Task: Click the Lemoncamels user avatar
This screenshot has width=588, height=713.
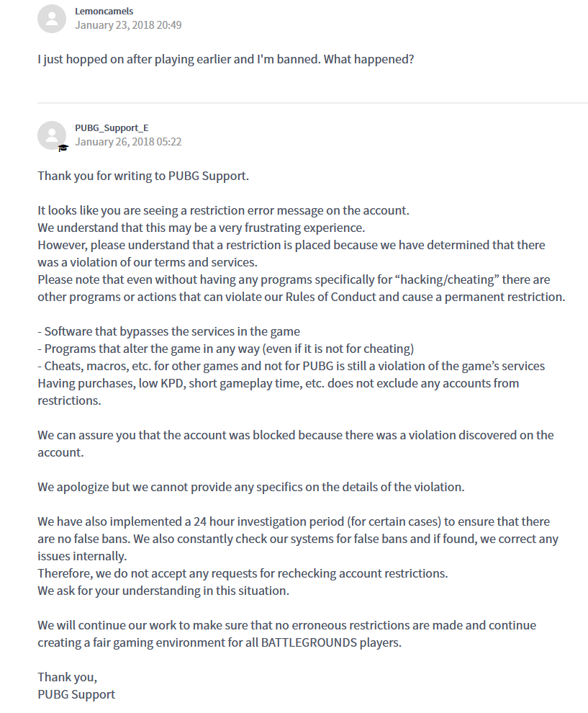Action: click(52, 18)
